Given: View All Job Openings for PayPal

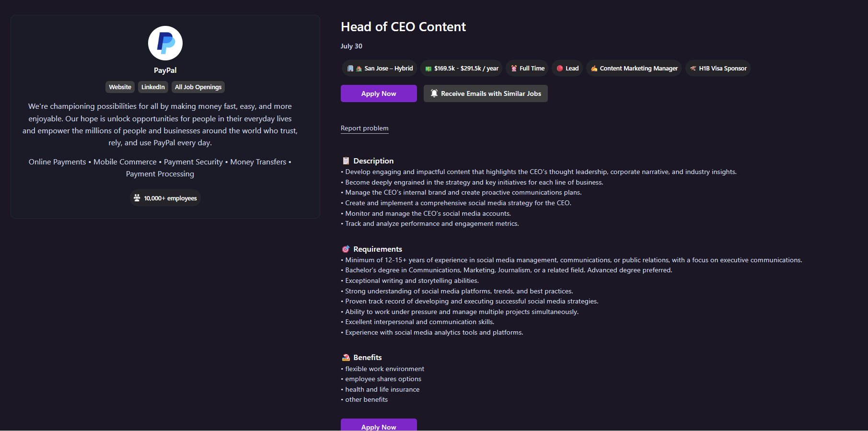Looking at the screenshot, I should (198, 87).
